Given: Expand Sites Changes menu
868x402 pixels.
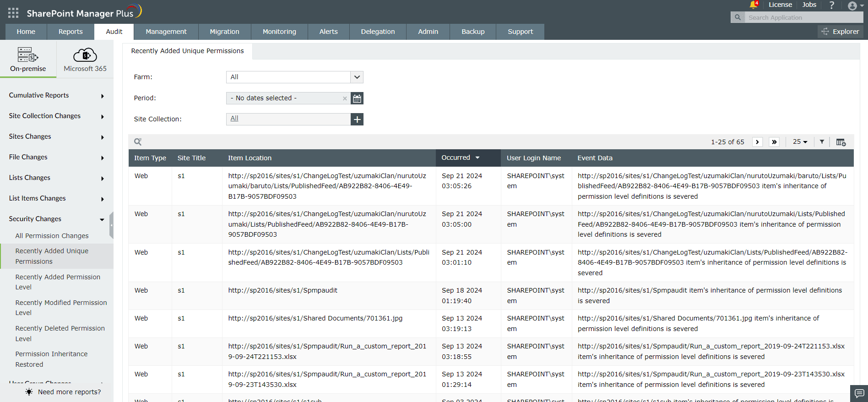Looking at the screenshot, I should [57, 137].
